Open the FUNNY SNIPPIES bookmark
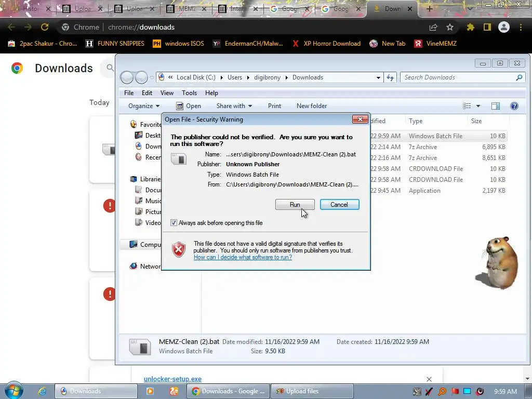 [115, 44]
